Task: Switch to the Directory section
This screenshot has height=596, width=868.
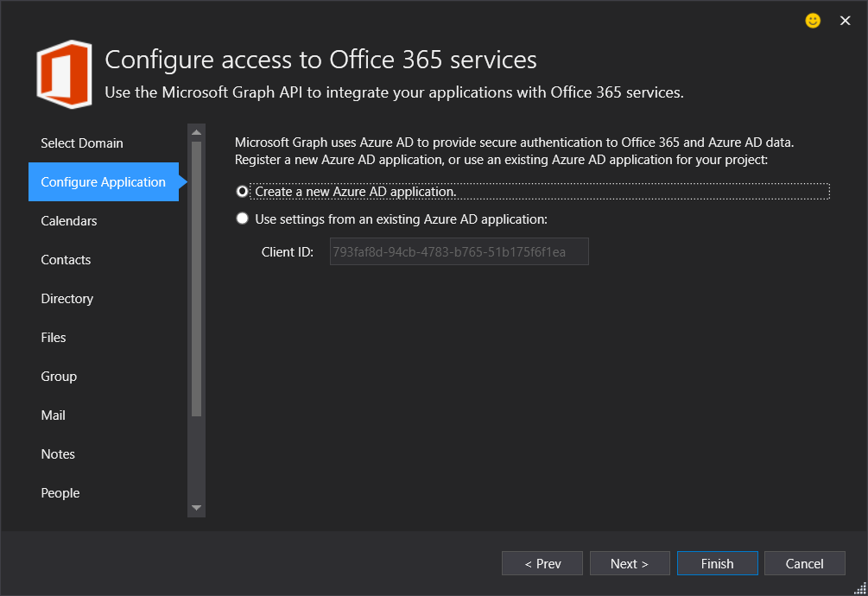Action: point(67,299)
